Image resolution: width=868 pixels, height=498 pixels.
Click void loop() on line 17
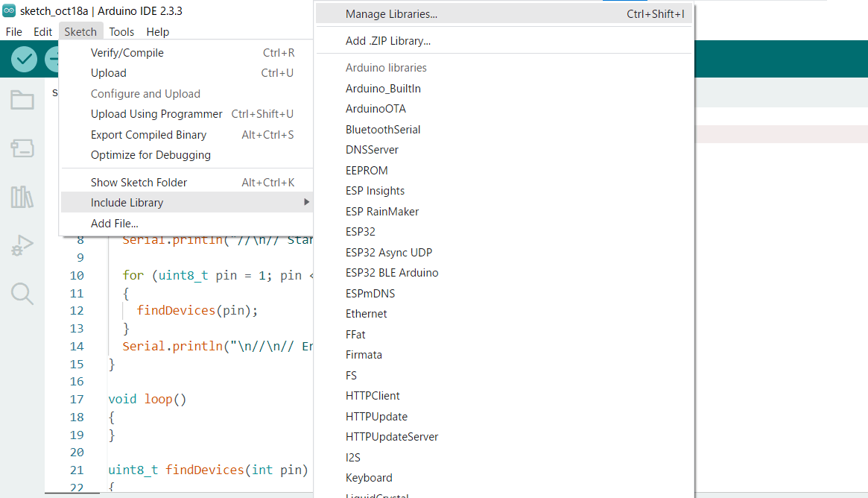point(148,399)
